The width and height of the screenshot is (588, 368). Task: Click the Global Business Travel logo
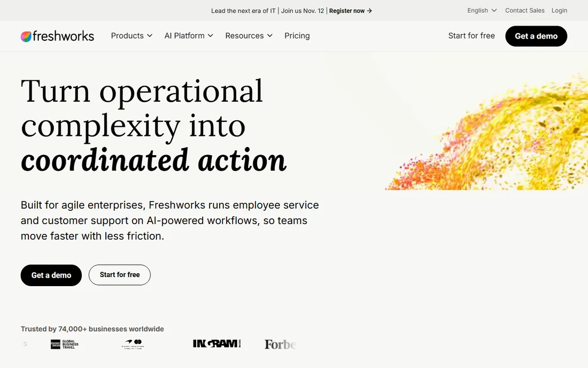[65, 344]
